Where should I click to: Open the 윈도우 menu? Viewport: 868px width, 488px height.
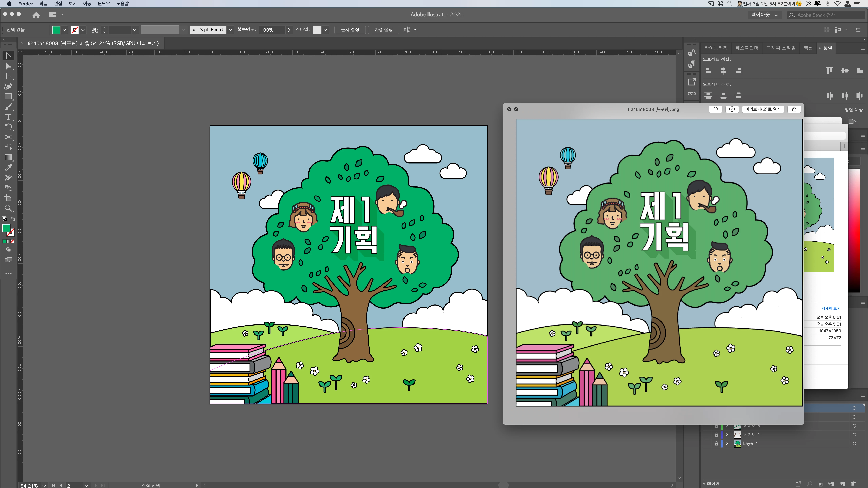(103, 4)
